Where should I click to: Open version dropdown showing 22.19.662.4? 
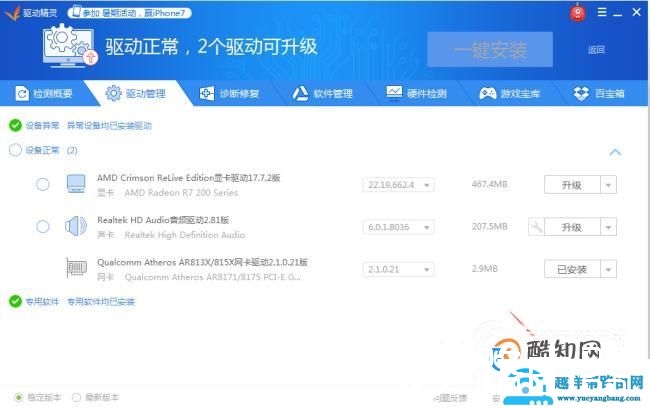point(398,185)
